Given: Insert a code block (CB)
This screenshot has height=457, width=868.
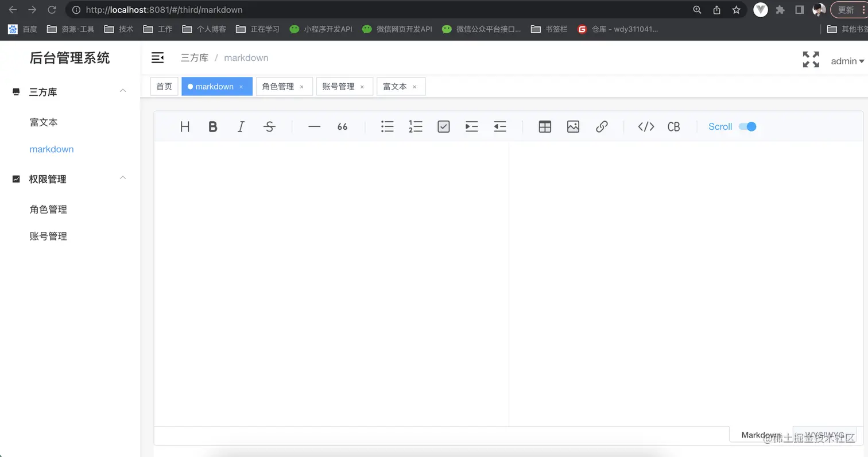Looking at the screenshot, I should [x=674, y=127].
